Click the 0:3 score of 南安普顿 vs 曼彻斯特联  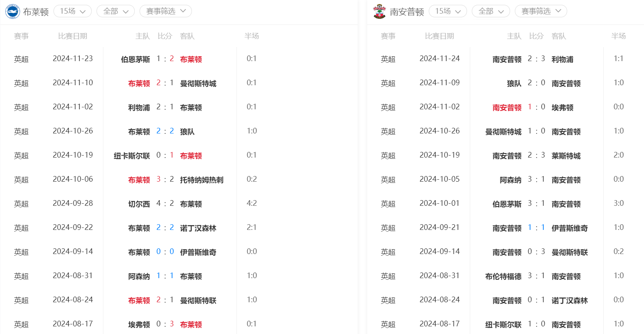(x=536, y=252)
